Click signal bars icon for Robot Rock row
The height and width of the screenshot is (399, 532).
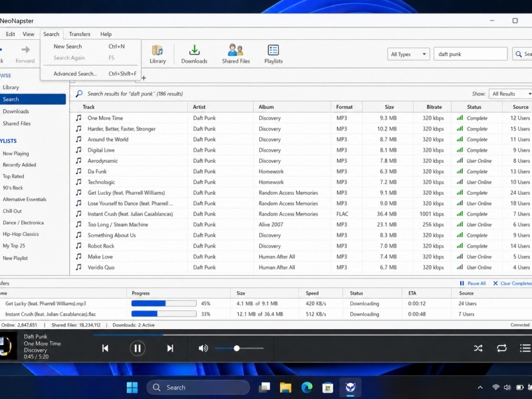click(x=460, y=245)
